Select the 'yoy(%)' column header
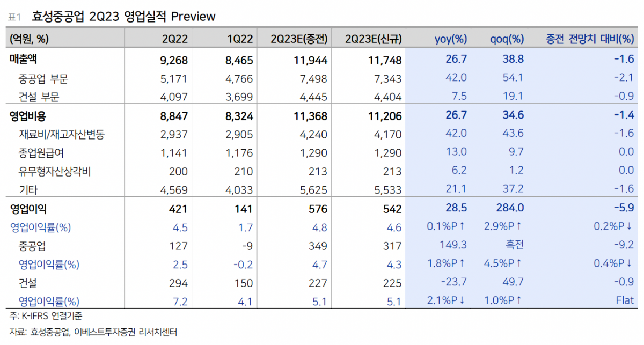This screenshot has height=345, width=644. [x=450, y=39]
